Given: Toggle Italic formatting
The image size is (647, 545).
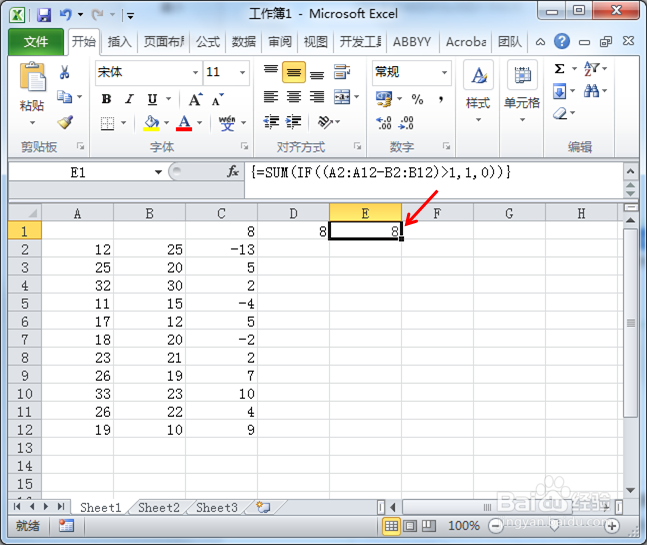Looking at the screenshot, I should 130,99.
